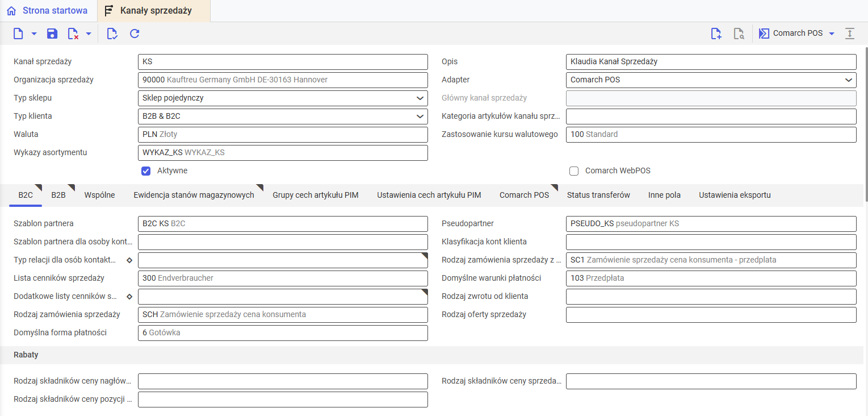Open the Typ sklepu dropdown
The width and height of the screenshot is (868, 416).
click(420, 98)
